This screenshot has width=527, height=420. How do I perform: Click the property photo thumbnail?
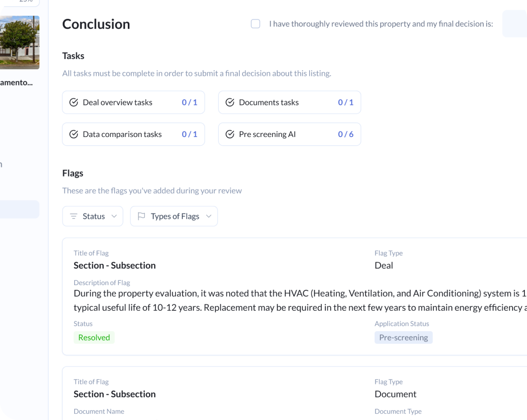[x=19, y=42]
